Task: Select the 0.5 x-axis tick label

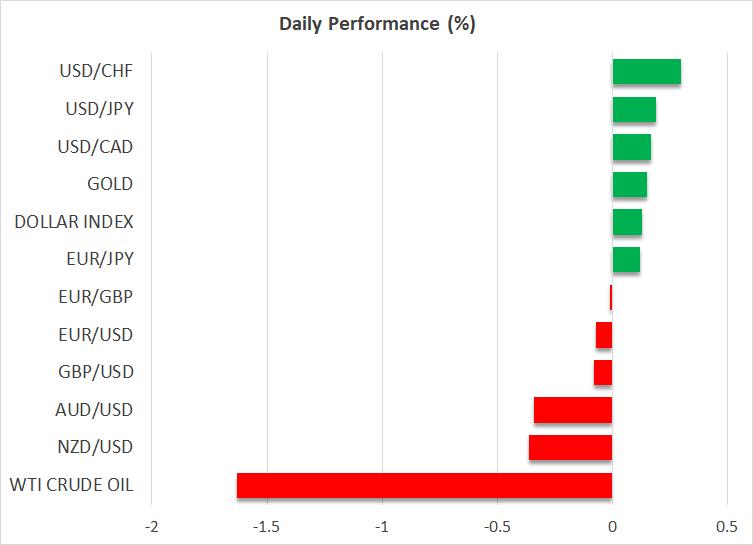Action: [727, 527]
